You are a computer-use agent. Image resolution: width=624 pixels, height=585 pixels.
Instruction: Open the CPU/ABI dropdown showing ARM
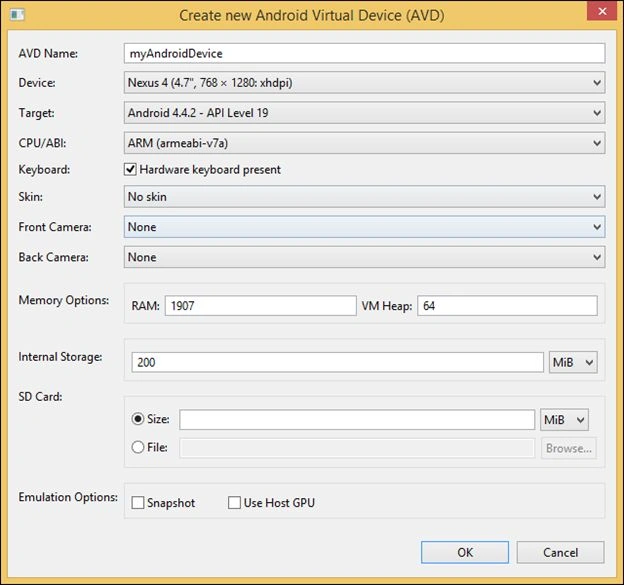click(364, 143)
